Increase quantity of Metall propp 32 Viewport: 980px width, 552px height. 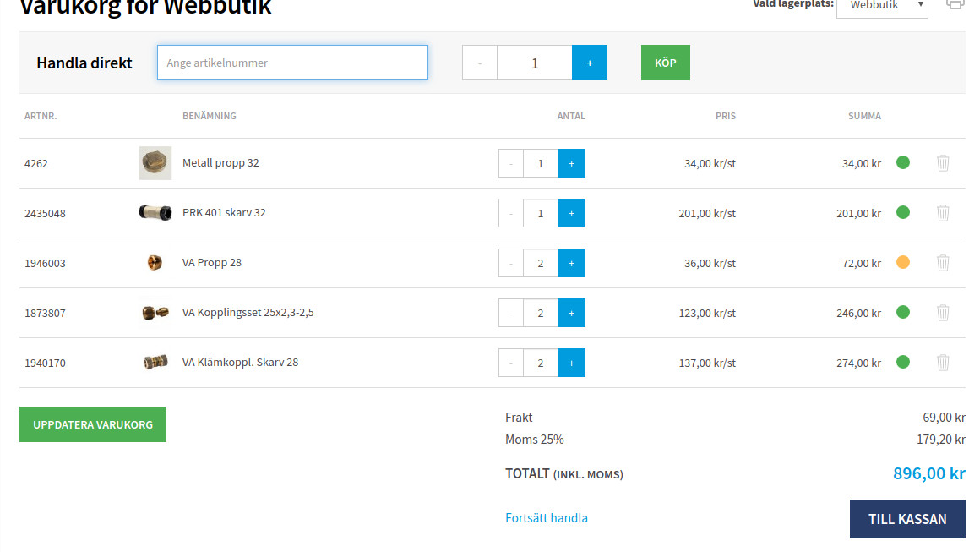tap(571, 163)
